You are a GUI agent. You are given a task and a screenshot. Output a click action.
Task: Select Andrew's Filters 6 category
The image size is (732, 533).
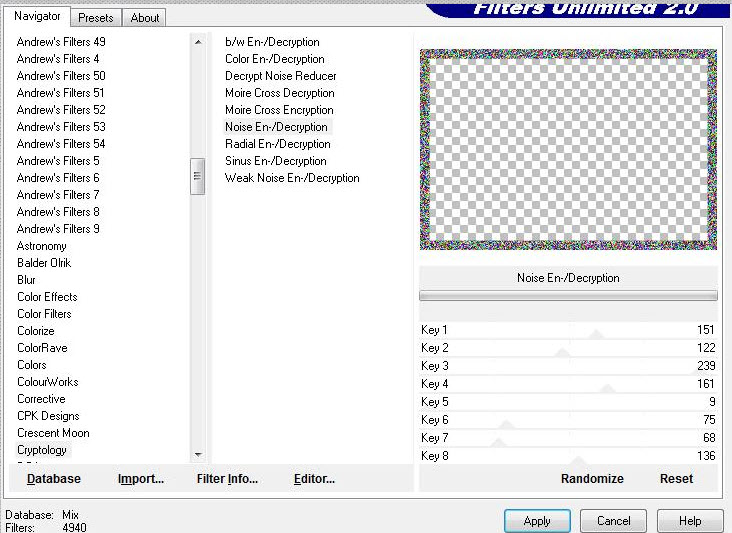pos(58,178)
